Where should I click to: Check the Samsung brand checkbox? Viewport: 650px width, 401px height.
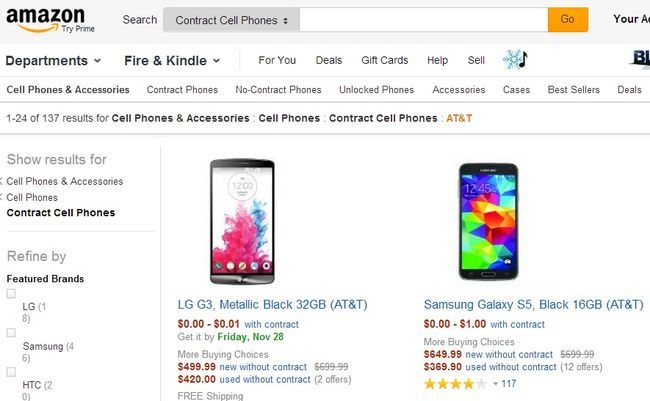(12, 332)
